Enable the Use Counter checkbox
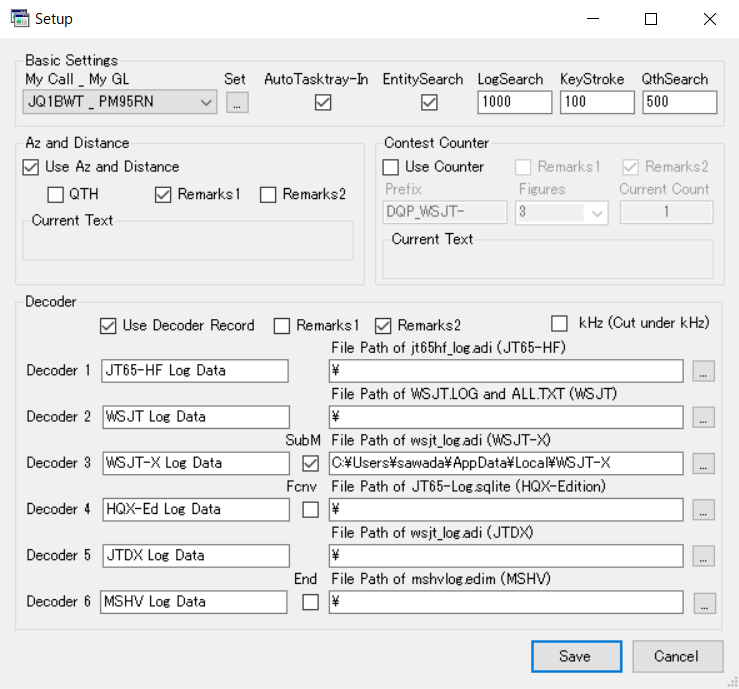The height and width of the screenshot is (689, 739). click(391, 167)
